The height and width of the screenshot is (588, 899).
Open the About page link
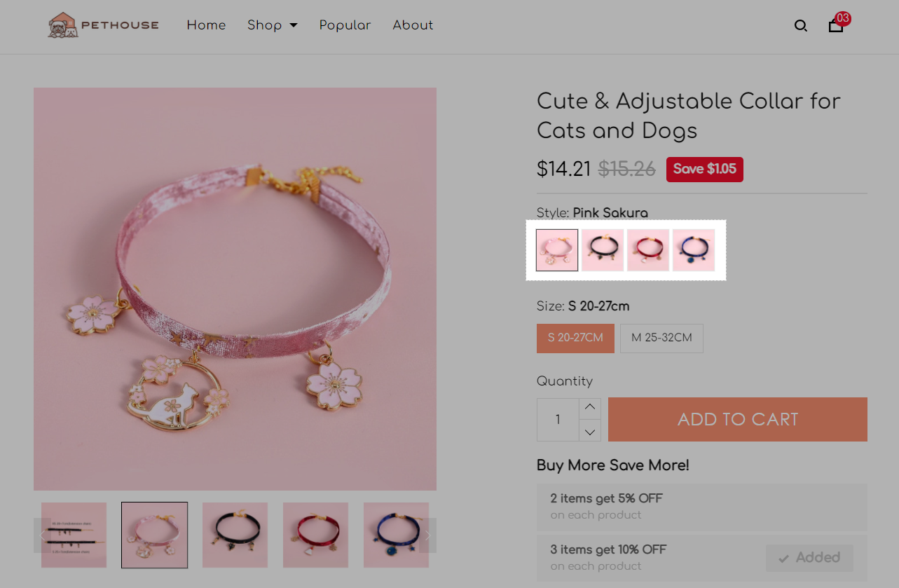click(x=413, y=25)
